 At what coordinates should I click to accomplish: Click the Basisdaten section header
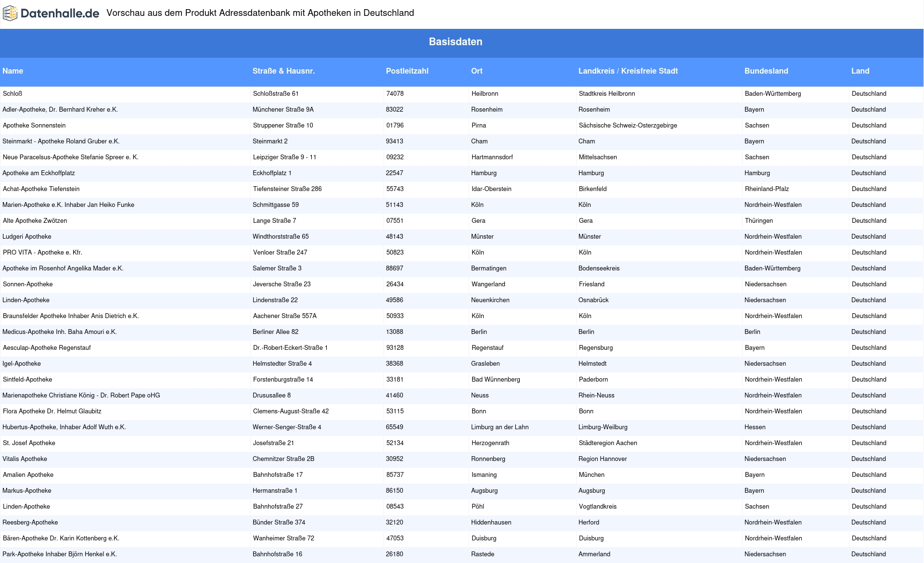(x=455, y=42)
